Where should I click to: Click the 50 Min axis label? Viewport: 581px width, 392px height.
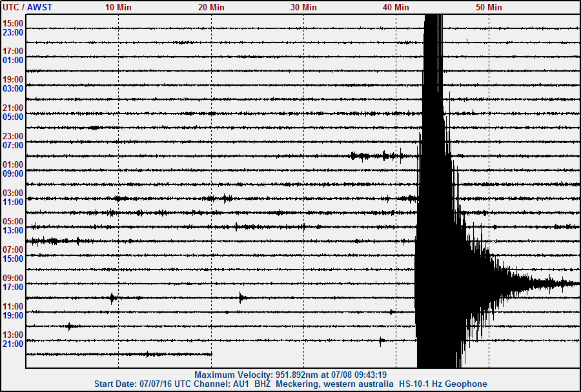(489, 7)
